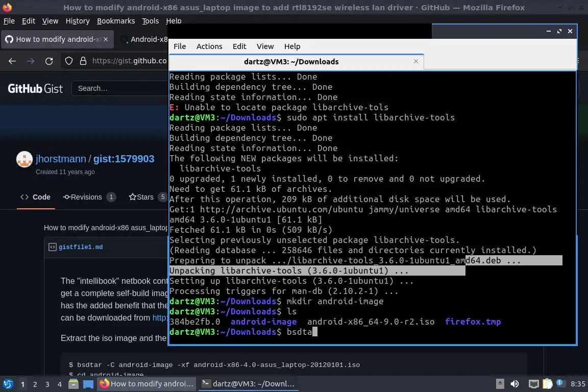Click the 'Created 11 years ago' text
Viewport: 588px width, 392px height.
tap(65, 172)
